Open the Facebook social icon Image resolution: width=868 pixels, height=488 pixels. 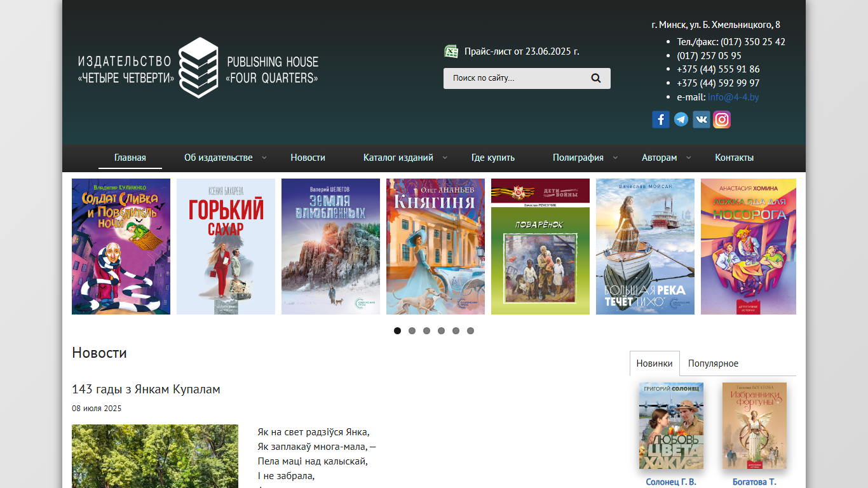[661, 119]
